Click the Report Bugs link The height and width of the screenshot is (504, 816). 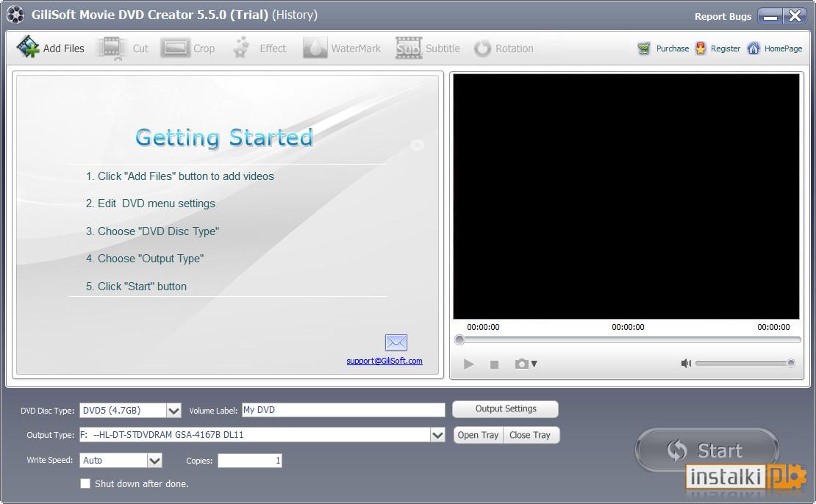723,17
